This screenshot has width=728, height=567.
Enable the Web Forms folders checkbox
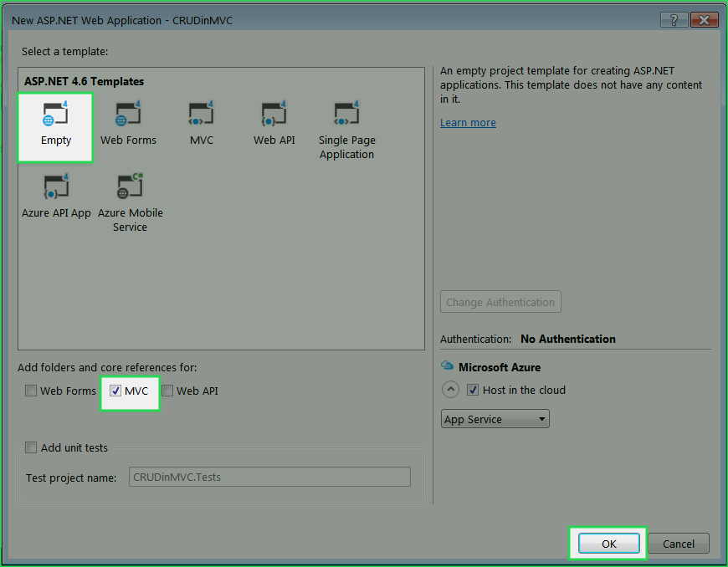(31, 391)
